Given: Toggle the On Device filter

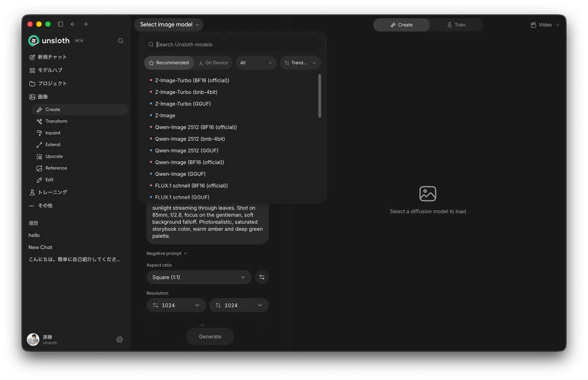Looking at the screenshot, I should click(x=214, y=63).
